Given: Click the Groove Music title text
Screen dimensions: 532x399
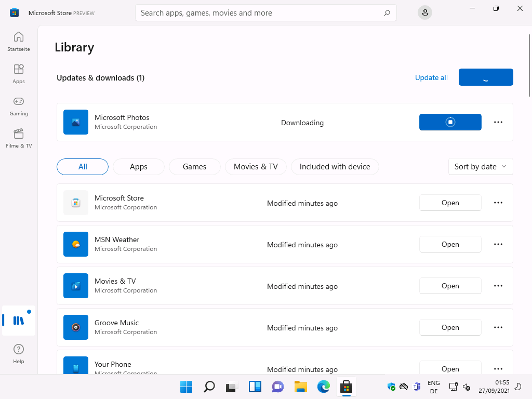Looking at the screenshot, I should point(116,323).
